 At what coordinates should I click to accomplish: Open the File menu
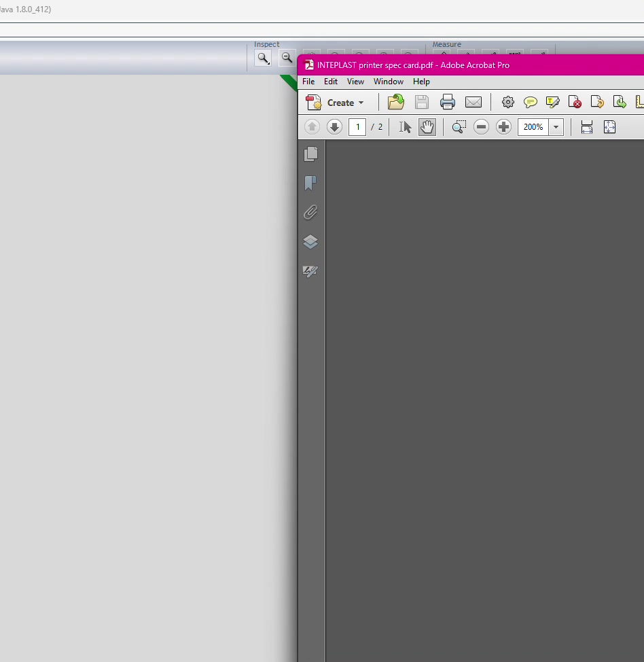308,82
